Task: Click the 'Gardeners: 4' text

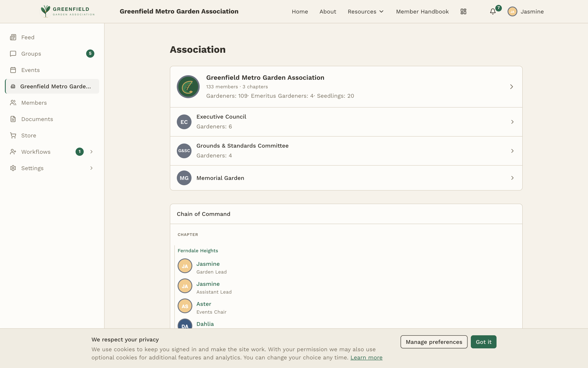Action: coord(214,156)
